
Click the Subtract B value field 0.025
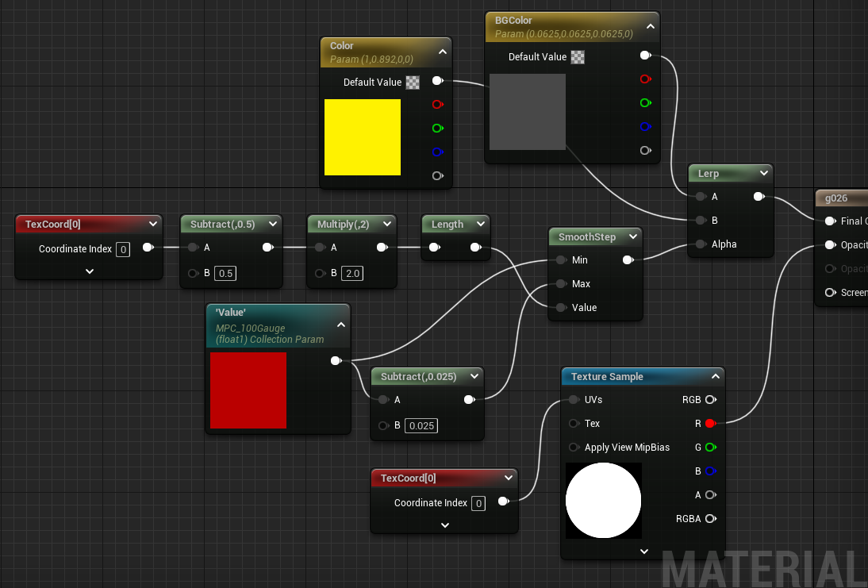tap(421, 426)
